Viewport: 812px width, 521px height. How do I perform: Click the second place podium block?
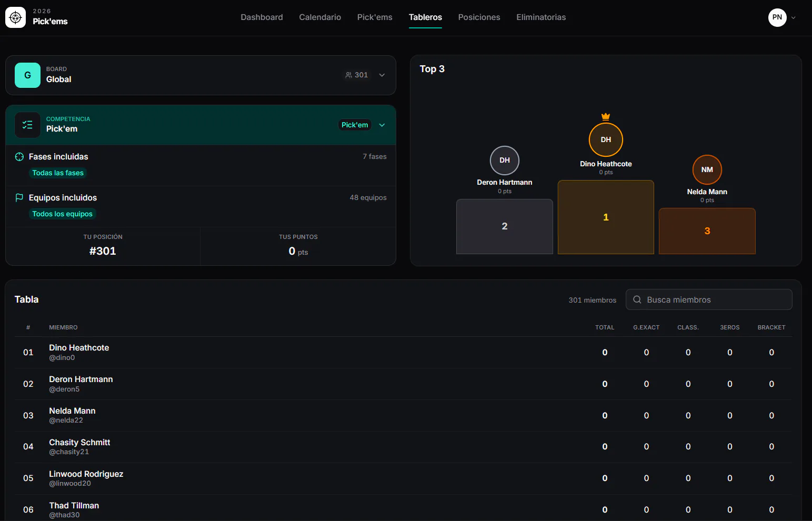[505, 226]
